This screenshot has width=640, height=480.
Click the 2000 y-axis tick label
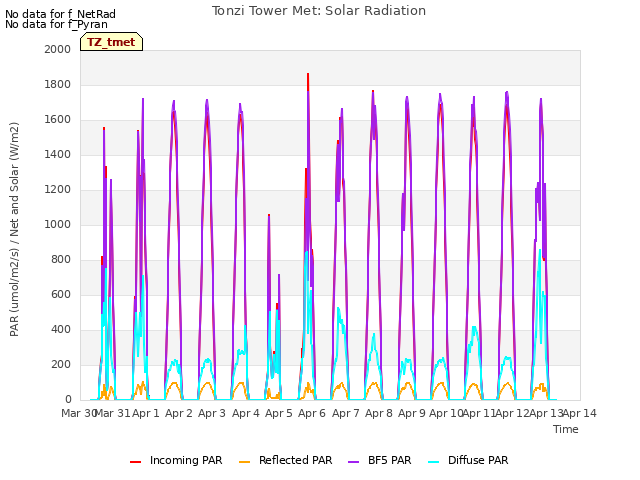click(x=58, y=49)
